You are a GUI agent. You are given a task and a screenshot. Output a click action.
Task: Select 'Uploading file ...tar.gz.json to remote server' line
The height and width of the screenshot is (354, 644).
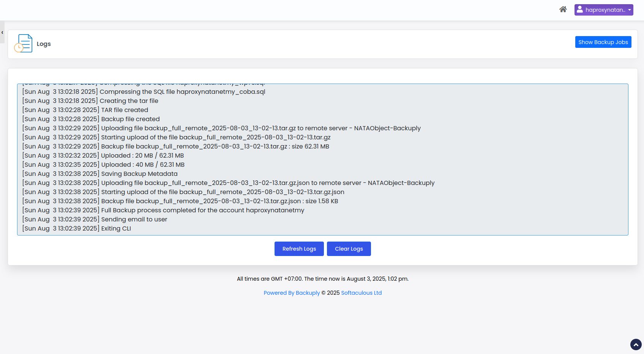[229, 183]
